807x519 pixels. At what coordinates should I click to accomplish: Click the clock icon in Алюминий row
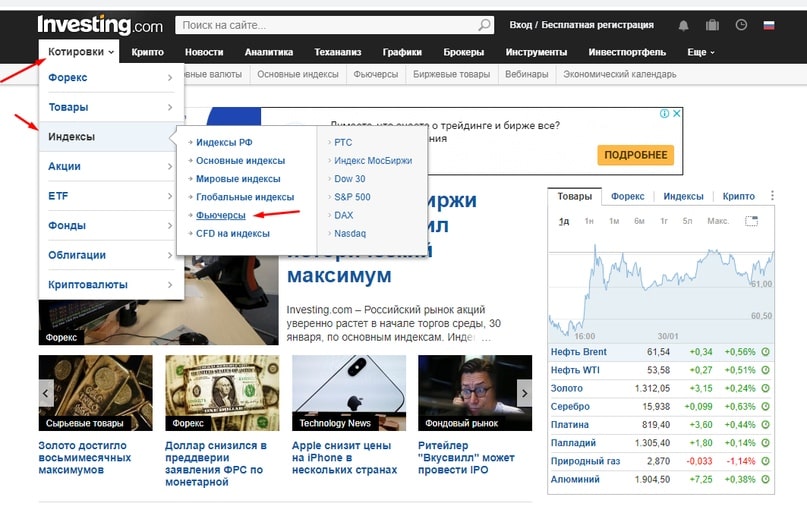click(765, 479)
